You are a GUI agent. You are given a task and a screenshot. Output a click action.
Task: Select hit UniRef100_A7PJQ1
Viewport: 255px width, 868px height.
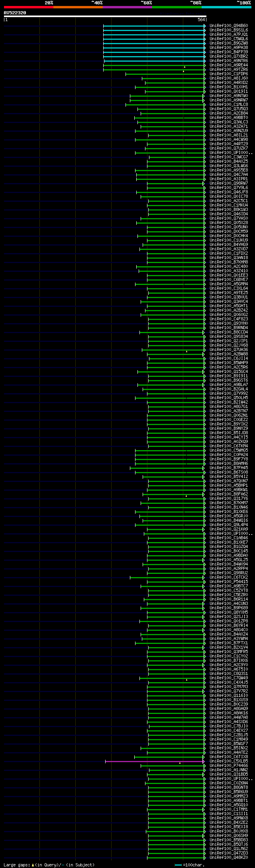(229, 35)
